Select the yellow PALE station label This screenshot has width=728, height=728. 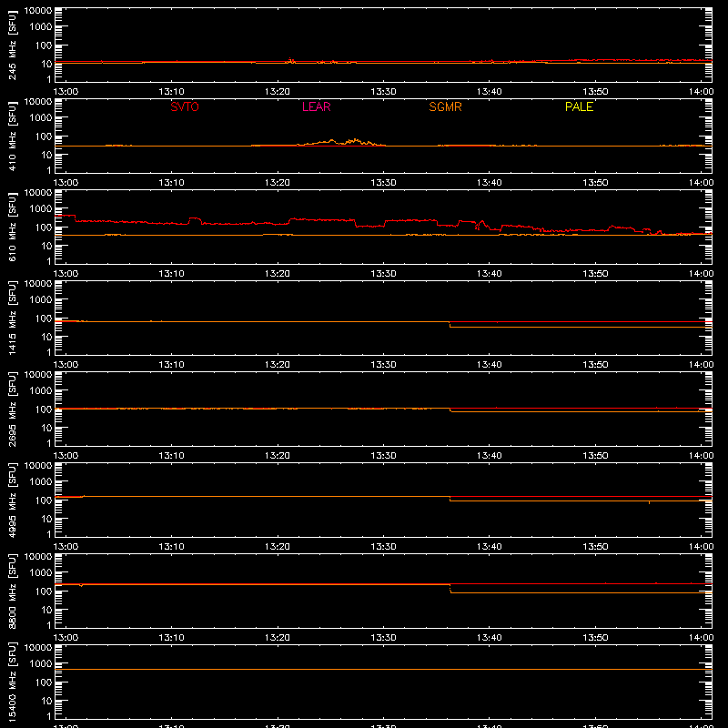[579, 106]
